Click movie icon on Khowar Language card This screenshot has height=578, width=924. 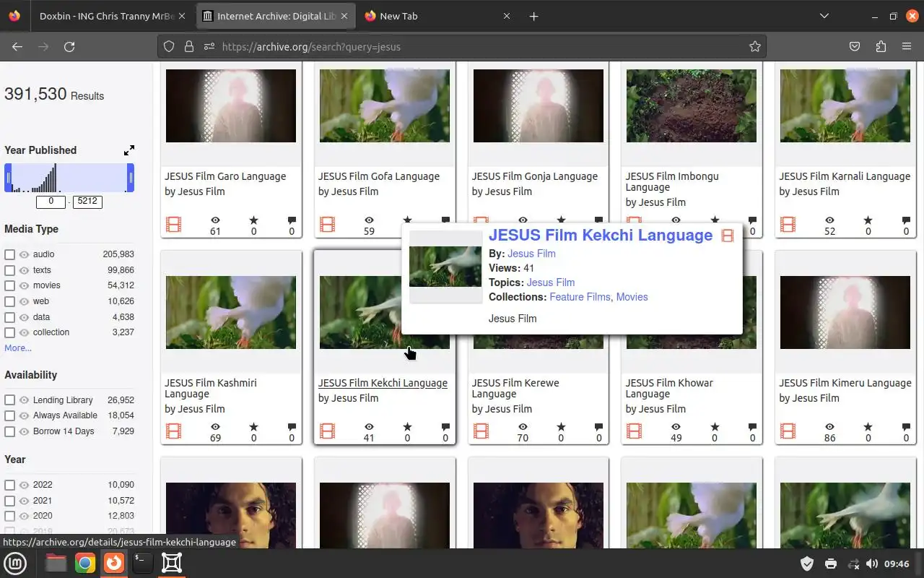634,431
